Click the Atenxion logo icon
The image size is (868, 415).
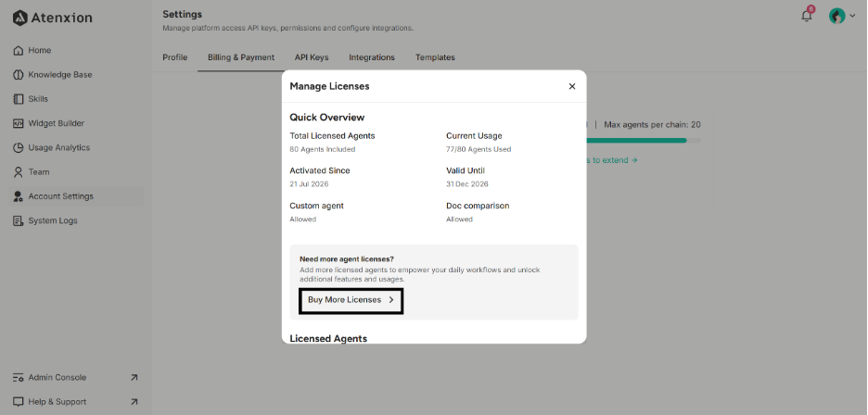[x=19, y=18]
